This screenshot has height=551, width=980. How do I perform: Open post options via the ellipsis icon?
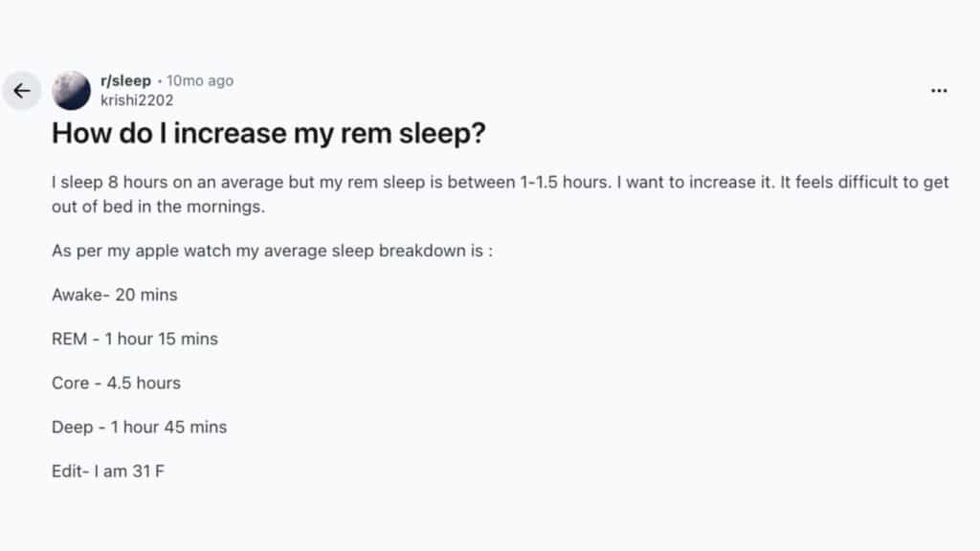pos(938,90)
